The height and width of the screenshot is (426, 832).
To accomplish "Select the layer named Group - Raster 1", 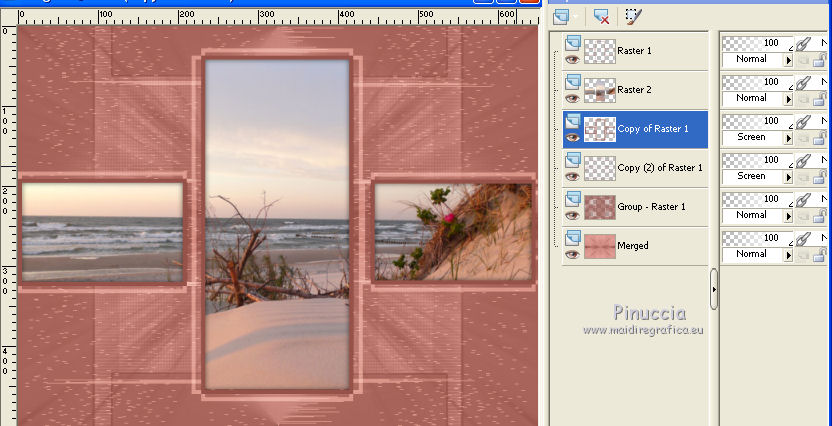I will click(x=653, y=207).
